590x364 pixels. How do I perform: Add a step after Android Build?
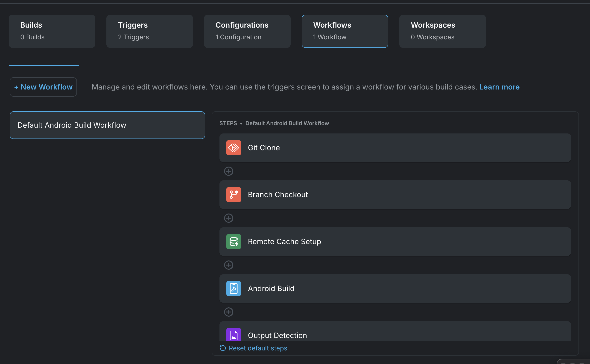click(229, 312)
